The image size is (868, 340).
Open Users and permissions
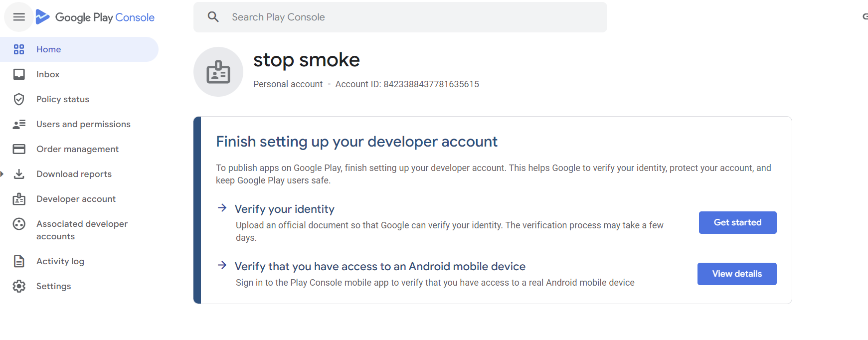click(x=79, y=124)
